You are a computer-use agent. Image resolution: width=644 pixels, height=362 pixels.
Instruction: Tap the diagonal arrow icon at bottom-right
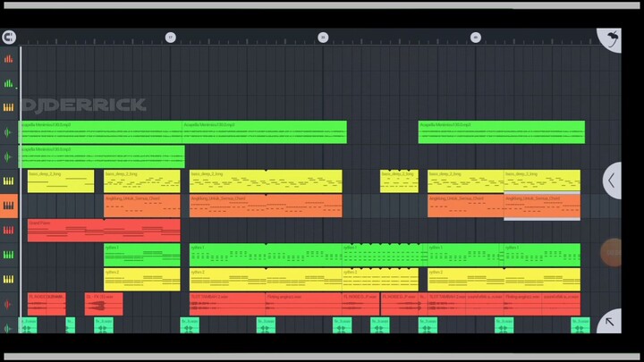[x=610, y=322]
